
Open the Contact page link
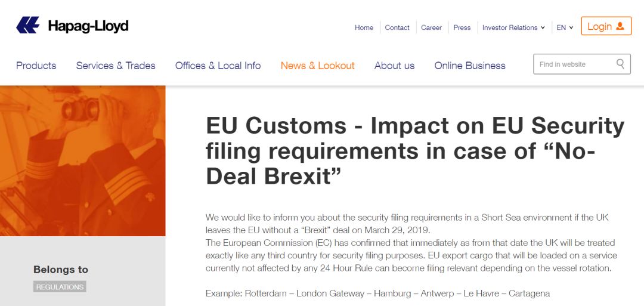coord(397,27)
